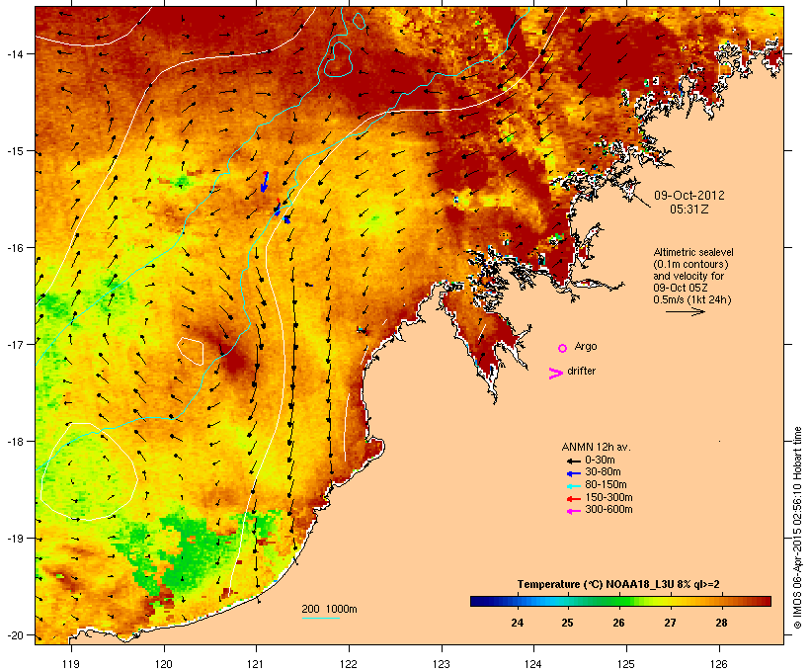Select the magenta 300-600m legend arrow
This screenshot has height=672, width=810.
(x=574, y=511)
